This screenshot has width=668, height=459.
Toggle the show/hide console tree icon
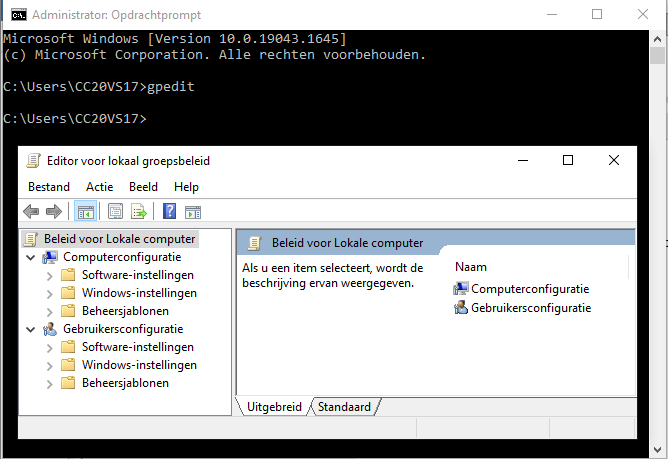(86, 211)
